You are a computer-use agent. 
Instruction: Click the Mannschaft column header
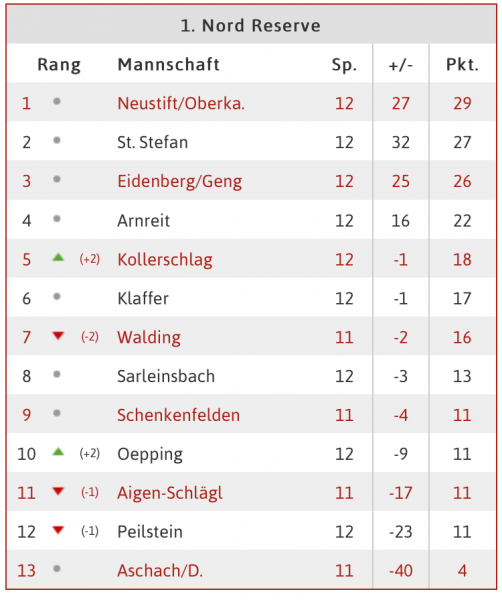pos(169,64)
